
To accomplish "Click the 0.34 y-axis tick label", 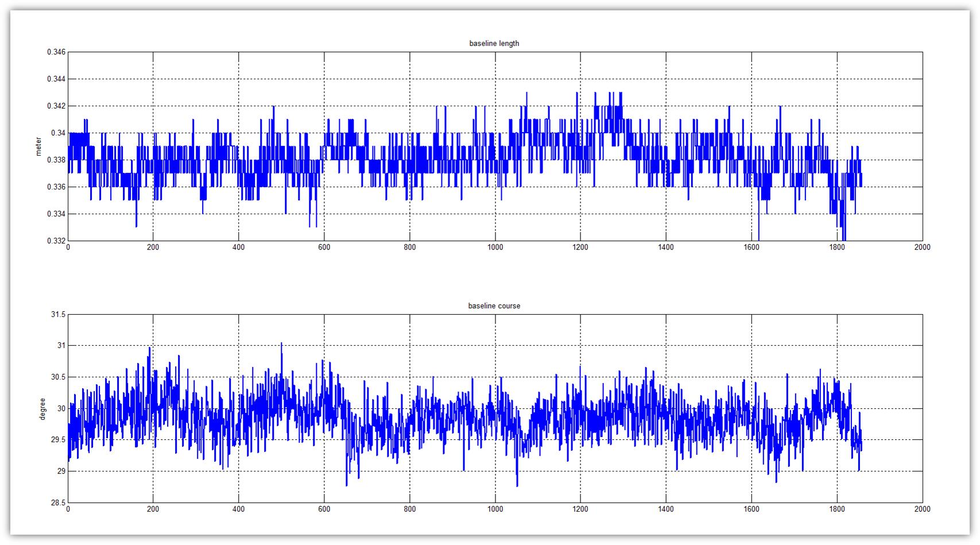I will (59, 133).
